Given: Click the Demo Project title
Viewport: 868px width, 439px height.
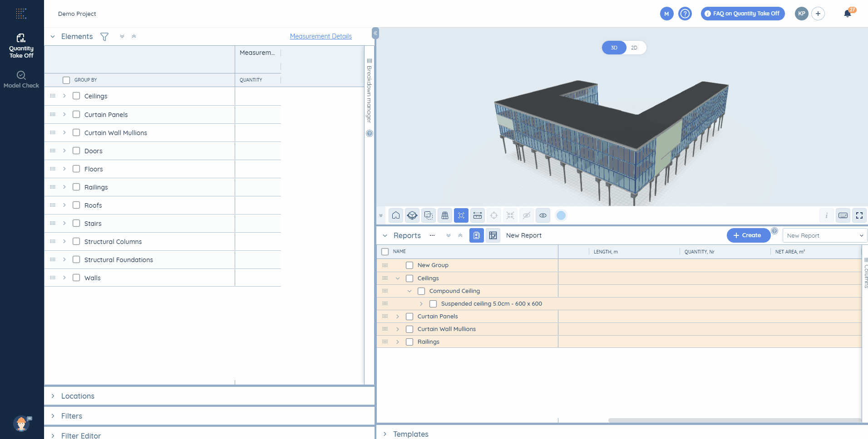Looking at the screenshot, I should [x=77, y=14].
